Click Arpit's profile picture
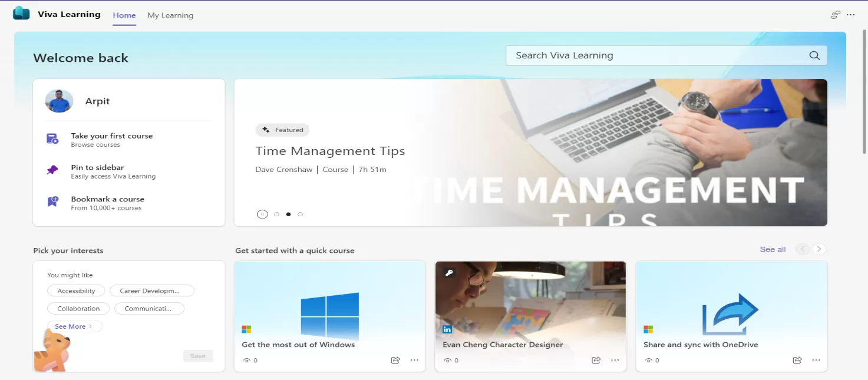Image resolution: width=868 pixels, height=380 pixels. (59, 101)
